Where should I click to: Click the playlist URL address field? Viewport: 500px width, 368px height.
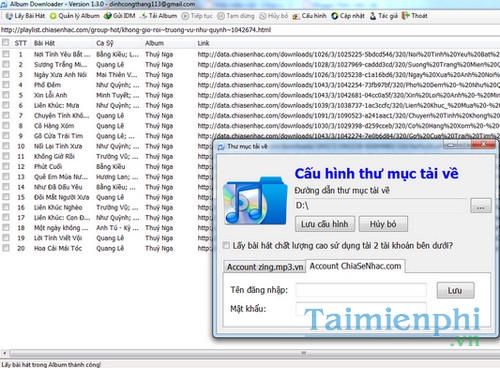click(x=250, y=30)
